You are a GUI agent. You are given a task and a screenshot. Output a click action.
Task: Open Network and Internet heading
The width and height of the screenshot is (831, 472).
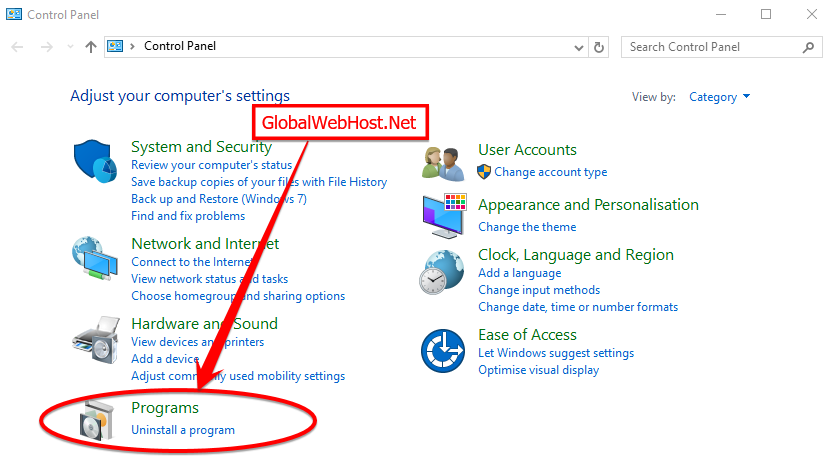point(205,244)
